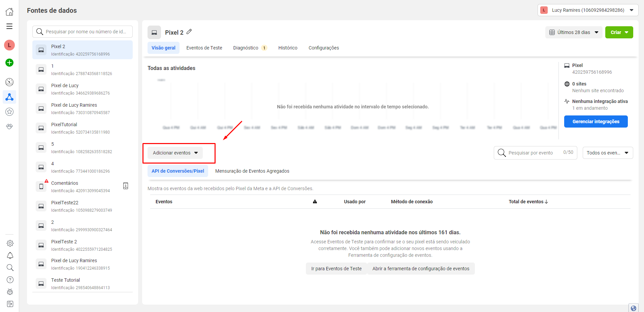This screenshot has height=312, width=644.
Task: Open the help question mark icon
Action: click(x=10, y=280)
